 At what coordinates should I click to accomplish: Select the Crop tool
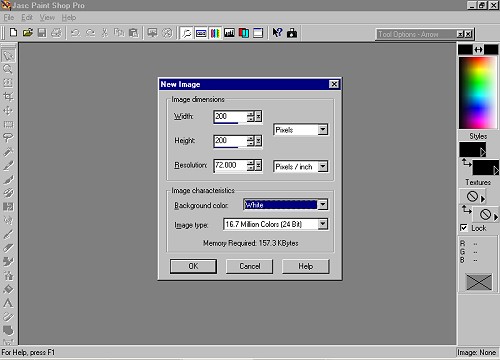tap(8, 97)
